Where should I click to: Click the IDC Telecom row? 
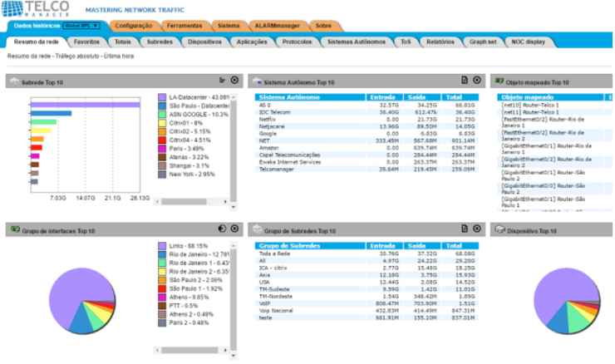367,112
